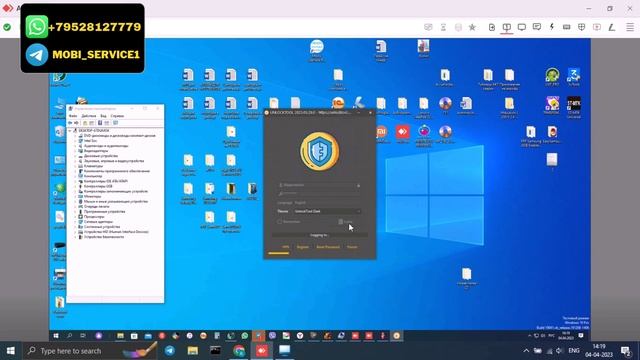Click the 14:19 clock in host taskbar
This screenshot has width=640, height=360.
[x=599, y=347]
